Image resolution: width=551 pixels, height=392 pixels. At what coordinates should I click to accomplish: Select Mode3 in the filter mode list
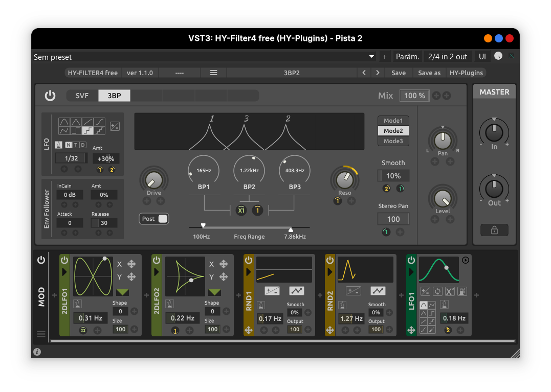tap(393, 141)
